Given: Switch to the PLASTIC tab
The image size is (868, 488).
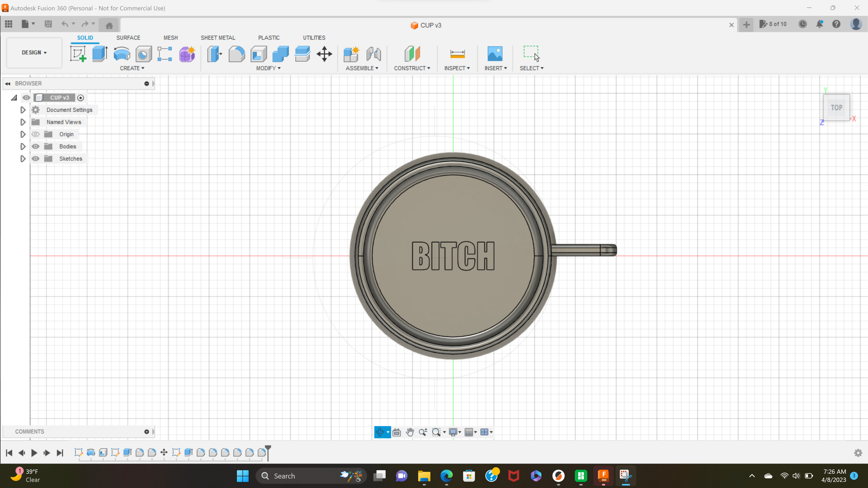Looking at the screenshot, I should click(x=269, y=38).
